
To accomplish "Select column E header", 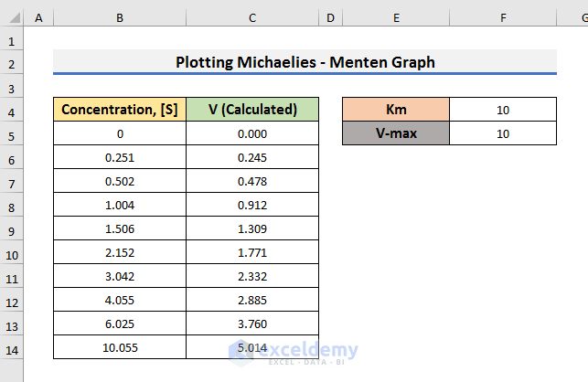I will [396, 17].
